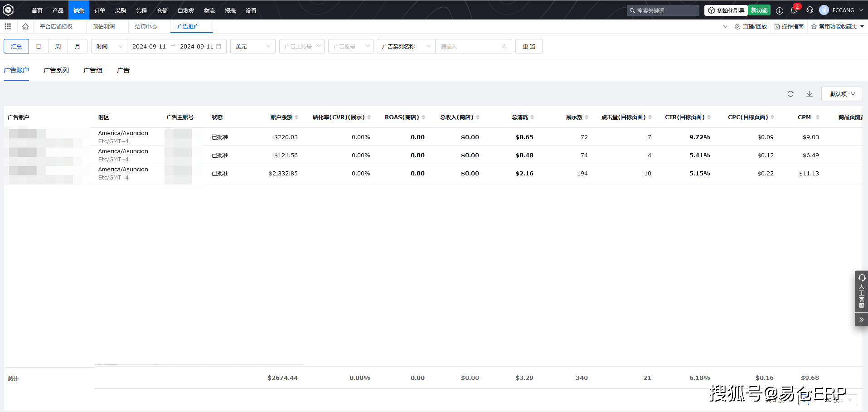Download the table data export icon

[810, 94]
